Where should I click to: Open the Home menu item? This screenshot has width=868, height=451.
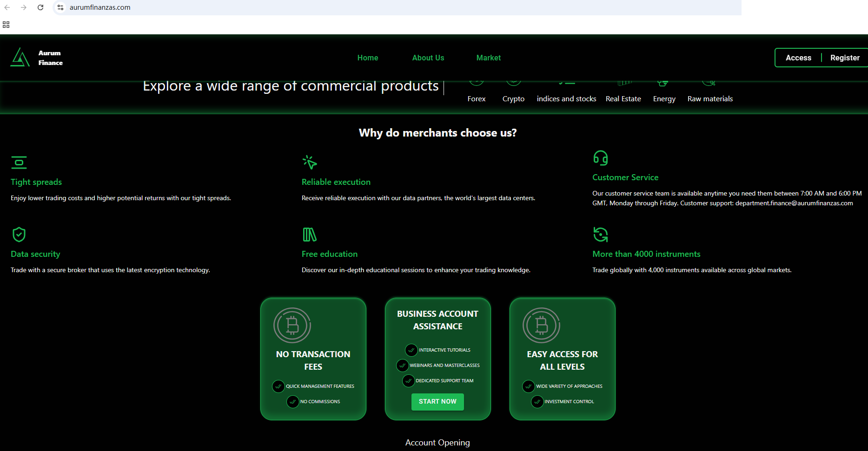[x=367, y=58]
